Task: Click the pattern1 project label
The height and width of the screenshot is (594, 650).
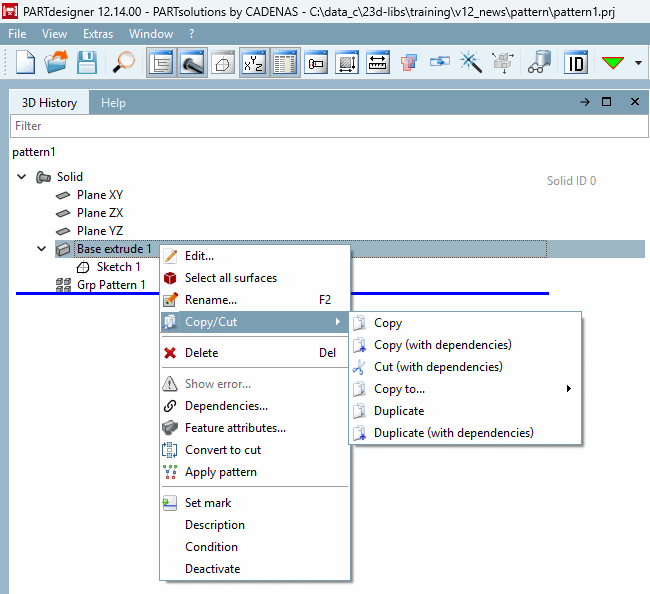Action: [x=34, y=152]
